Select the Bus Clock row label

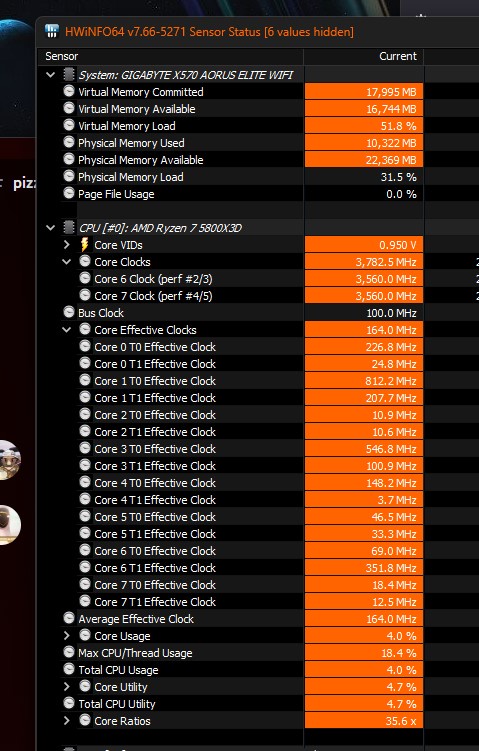101,313
